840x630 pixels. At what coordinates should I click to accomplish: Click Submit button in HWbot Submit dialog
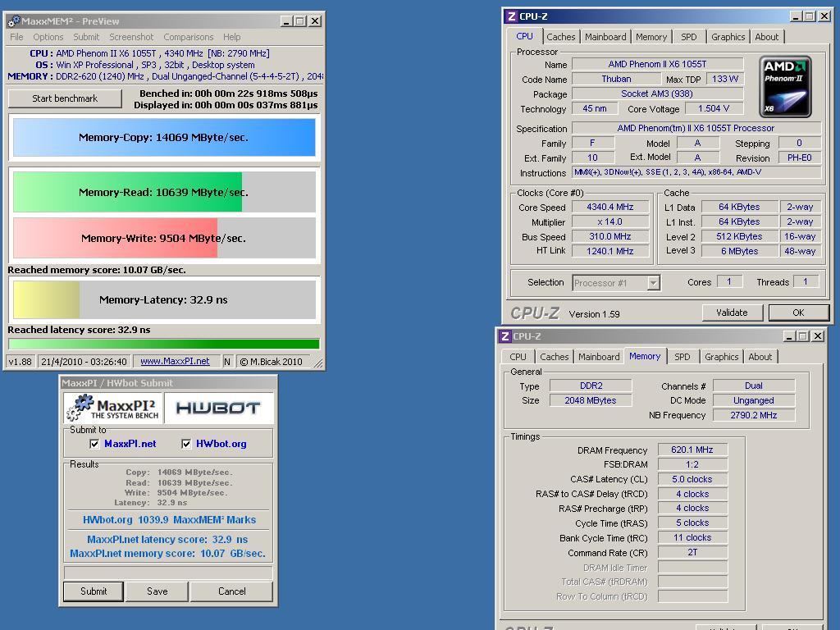[x=94, y=591]
